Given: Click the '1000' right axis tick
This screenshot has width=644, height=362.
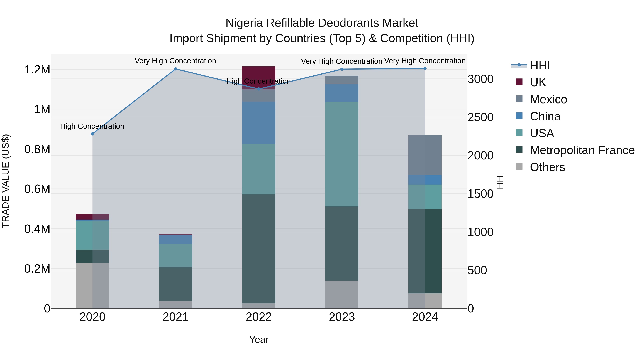Looking at the screenshot, I should (x=480, y=232).
